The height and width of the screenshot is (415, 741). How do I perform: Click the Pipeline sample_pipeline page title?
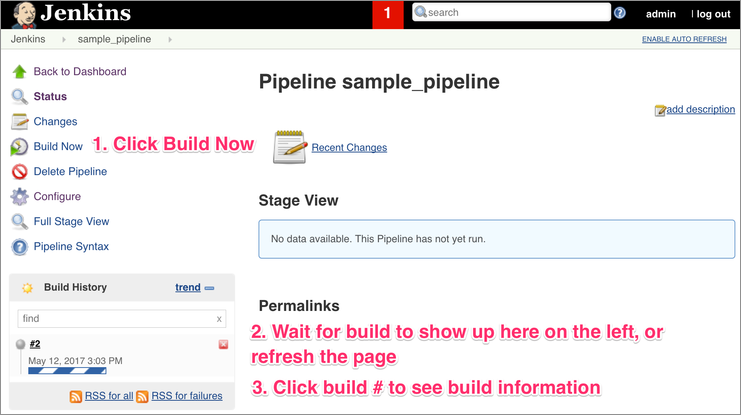(379, 82)
